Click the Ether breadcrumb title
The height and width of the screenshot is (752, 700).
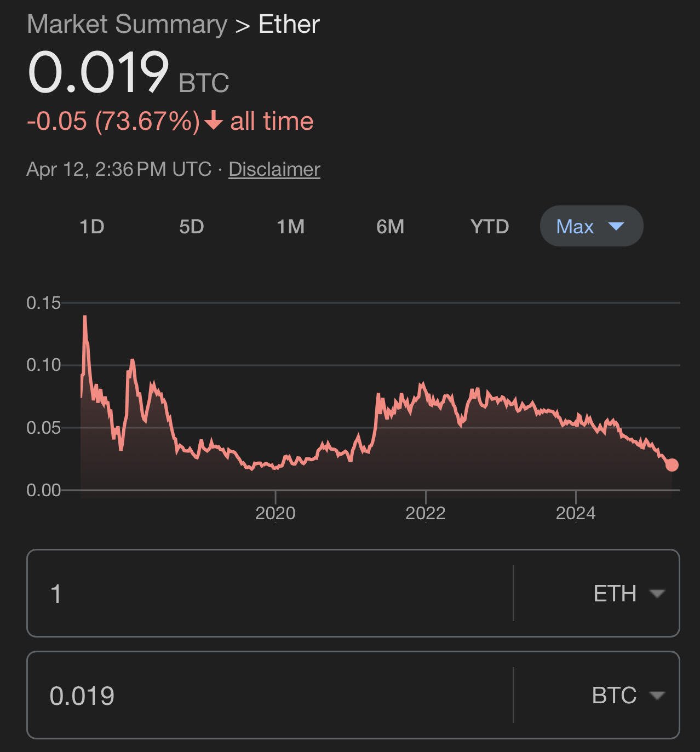coord(289,25)
